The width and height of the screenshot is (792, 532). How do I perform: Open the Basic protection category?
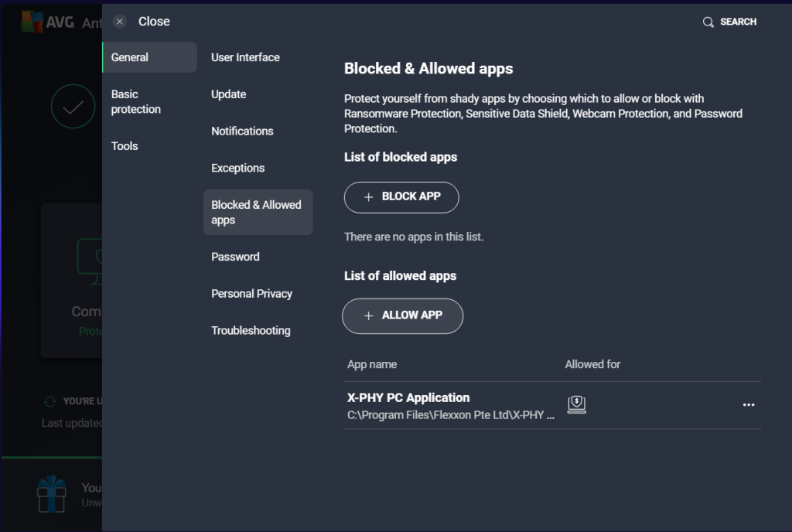click(x=136, y=102)
